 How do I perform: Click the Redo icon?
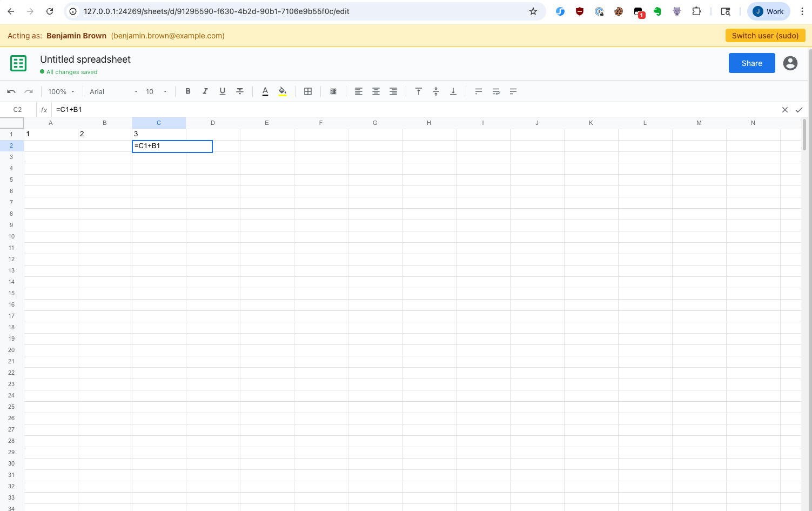[x=28, y=91]
